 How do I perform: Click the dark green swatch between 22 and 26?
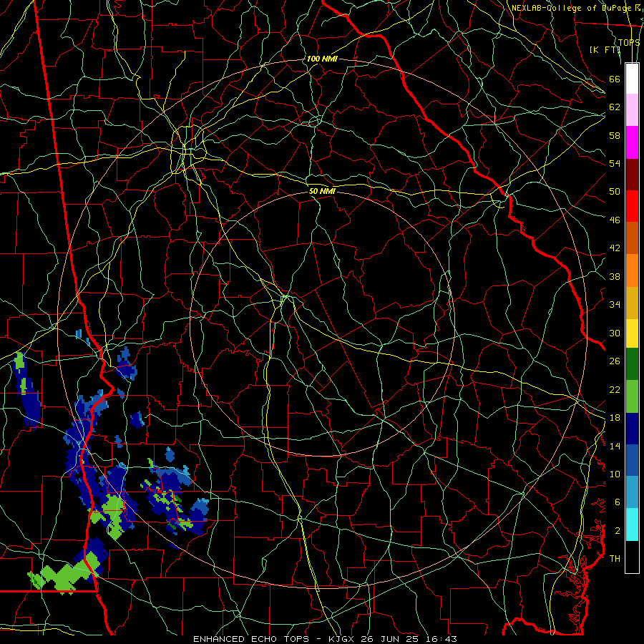click(x=632, y=364)
